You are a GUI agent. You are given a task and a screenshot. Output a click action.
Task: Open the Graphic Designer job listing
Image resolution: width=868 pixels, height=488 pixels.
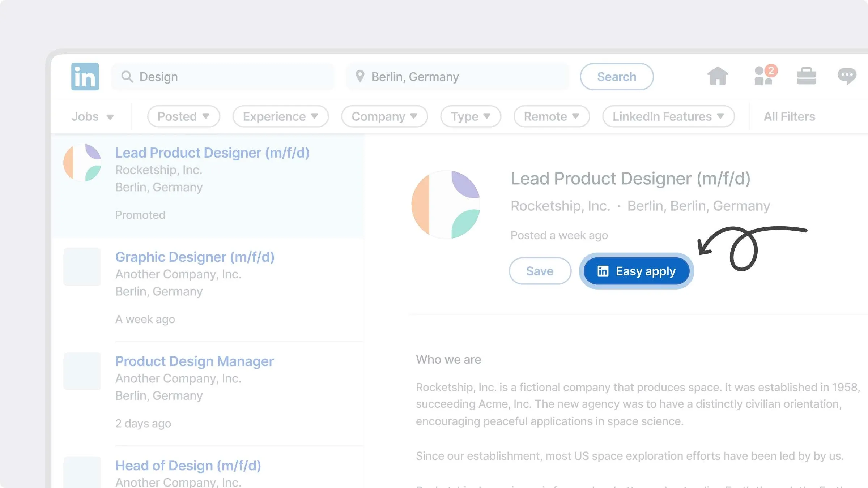[195, 257]
